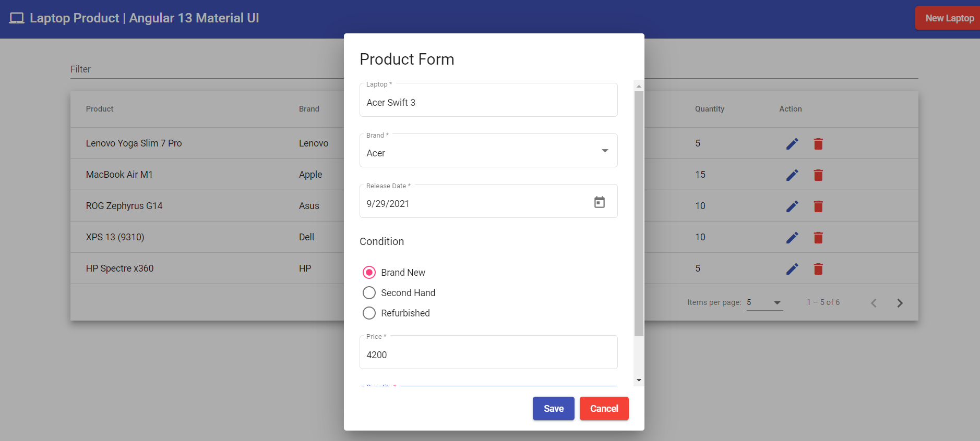This screenshot has width=980, height=441.
Task: Click the Condition section heading
Action: (x=381, y=241)
